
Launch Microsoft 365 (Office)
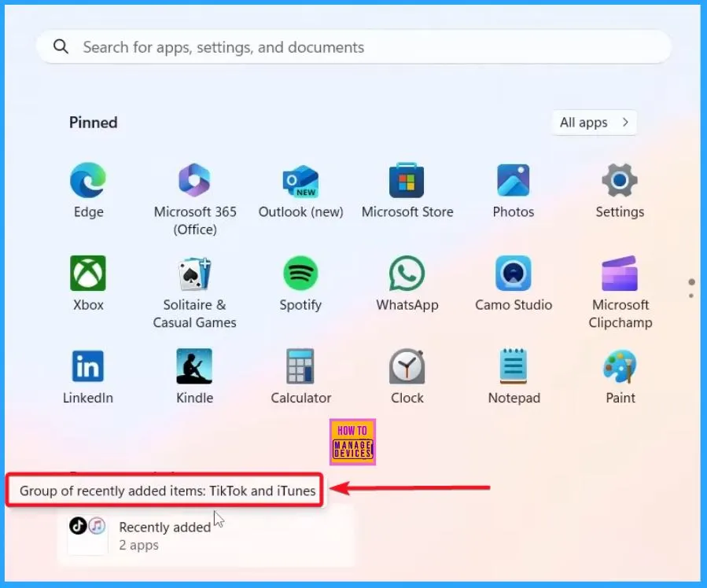(x=195, y=200)
